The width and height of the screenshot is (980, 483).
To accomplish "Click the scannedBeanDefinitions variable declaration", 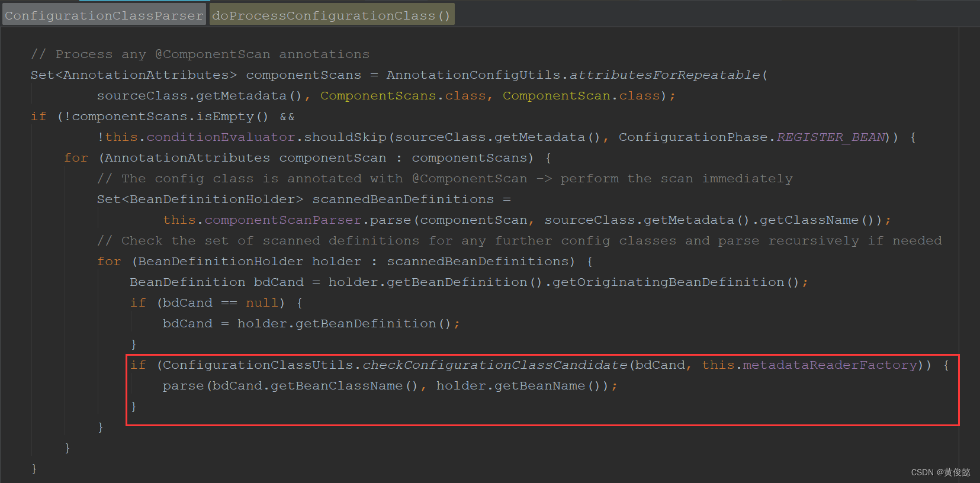I will (403, 199).
